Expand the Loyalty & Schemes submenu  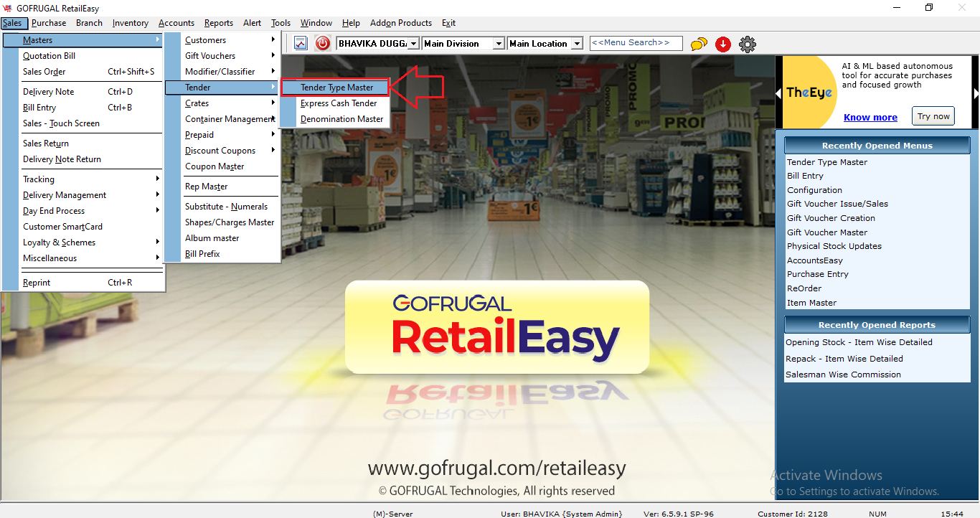tap(83, 242)
